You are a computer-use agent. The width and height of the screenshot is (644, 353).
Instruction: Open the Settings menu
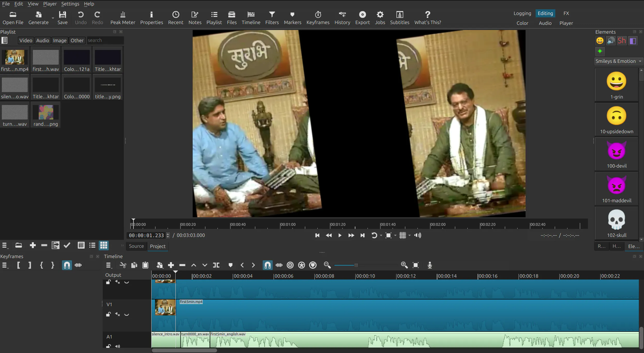pos(70,4)
